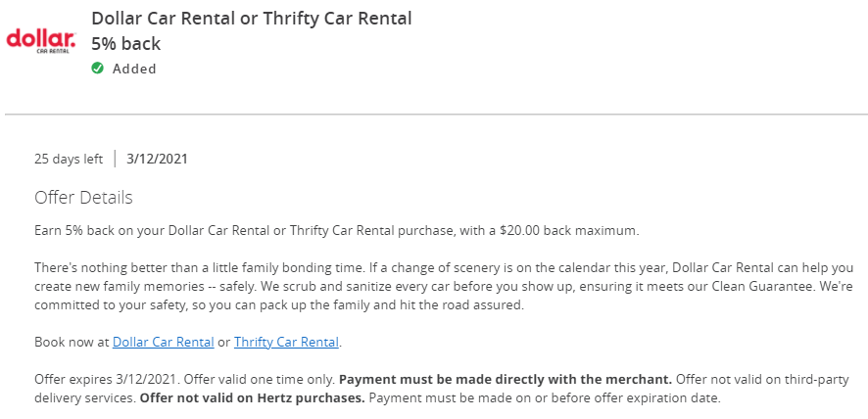The height and width of the screenshot is (419, 868).
Task: Click the horizontal divider below the offer header
Action: click(436, 115)
